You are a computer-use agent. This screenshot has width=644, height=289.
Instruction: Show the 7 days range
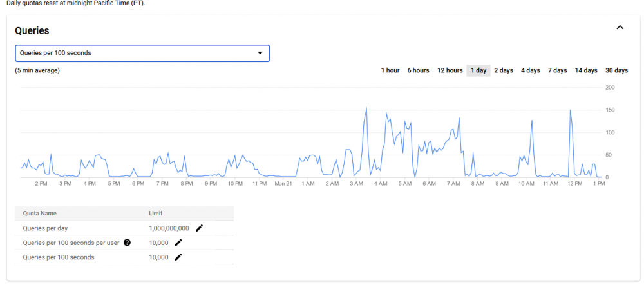click(x=557, y=70)
